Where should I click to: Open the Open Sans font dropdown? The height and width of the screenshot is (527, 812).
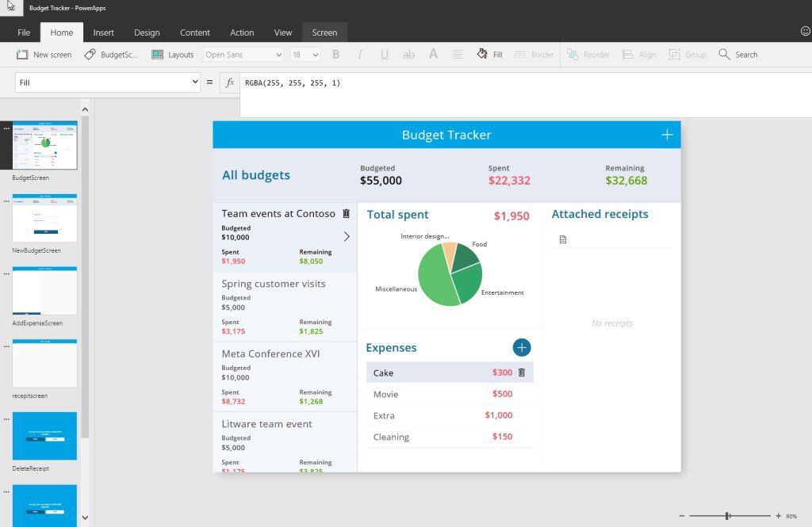point(243,55)
